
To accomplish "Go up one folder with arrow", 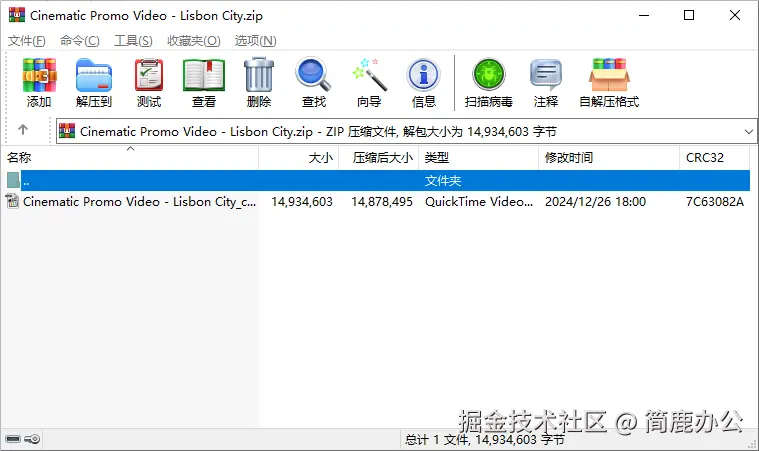I will (x=23, y=130).
